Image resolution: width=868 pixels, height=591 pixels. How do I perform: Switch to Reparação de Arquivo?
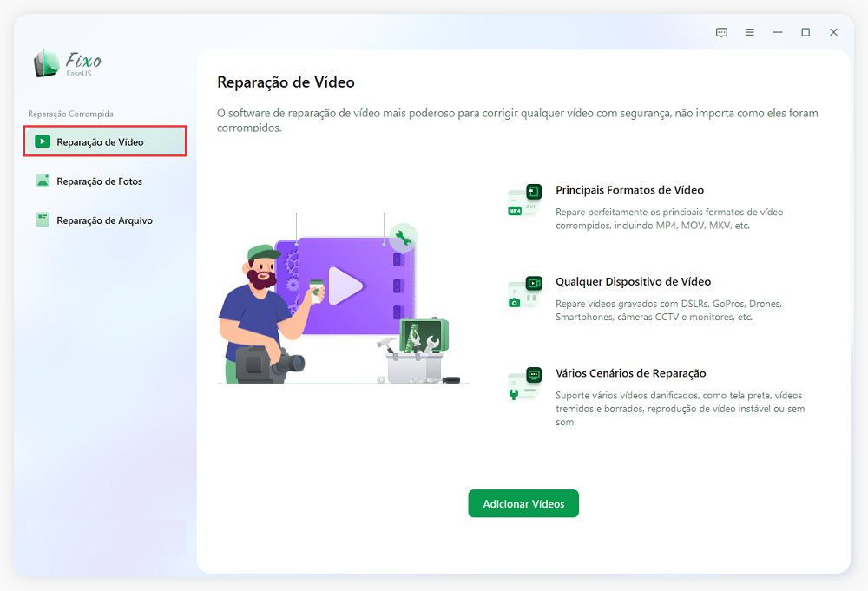coord(105,220)
